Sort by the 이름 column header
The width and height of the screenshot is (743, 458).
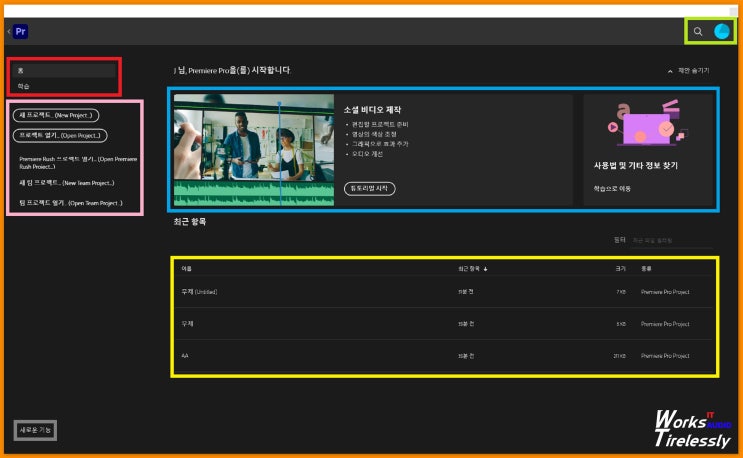(x=186, y=269)
